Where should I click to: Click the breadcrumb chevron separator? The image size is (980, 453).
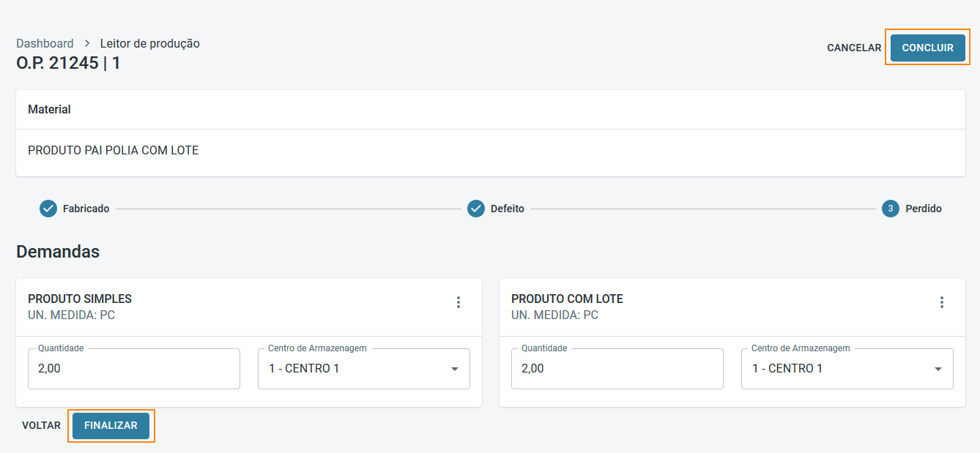tap(87, 44)
